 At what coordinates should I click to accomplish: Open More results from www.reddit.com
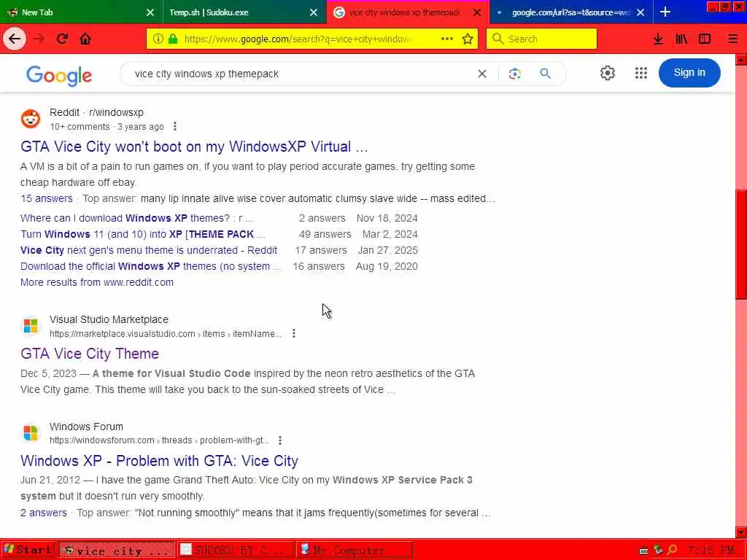(x=97, y=282)
